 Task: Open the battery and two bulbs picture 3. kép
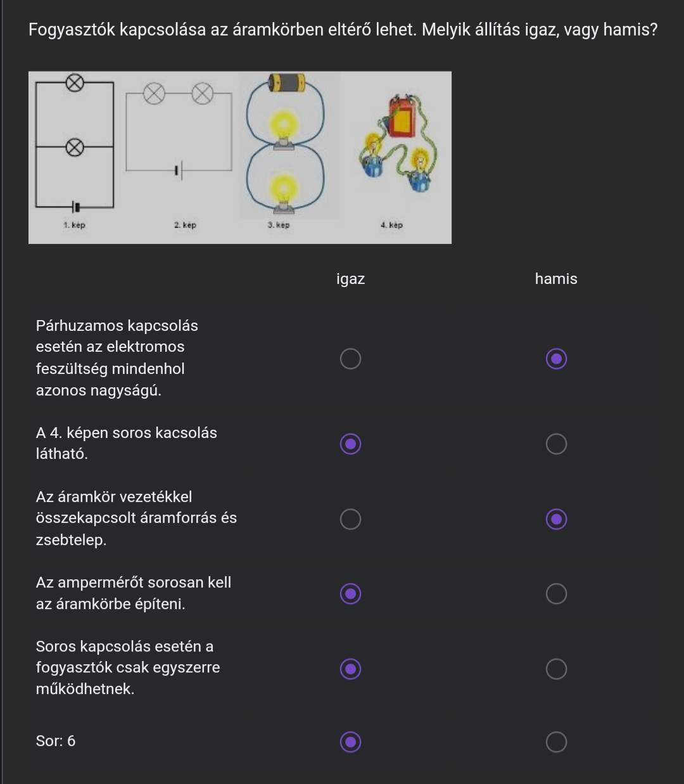pyautogui.click(x=285, y=146)
